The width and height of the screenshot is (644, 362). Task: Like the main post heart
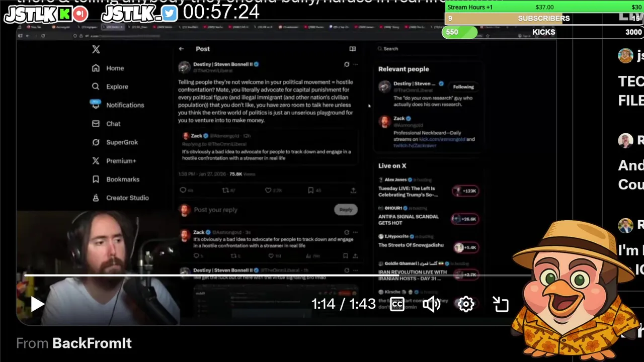268,191
